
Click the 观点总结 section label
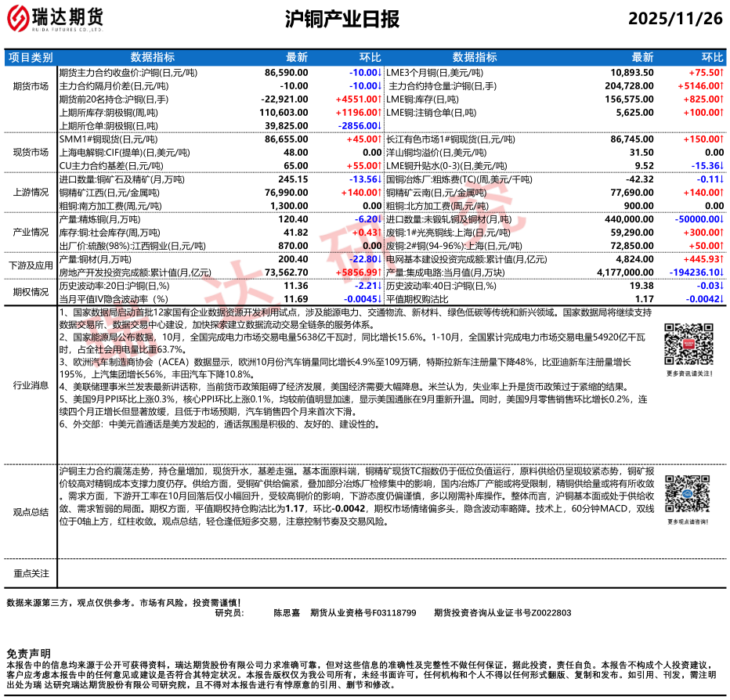point(31,511)
